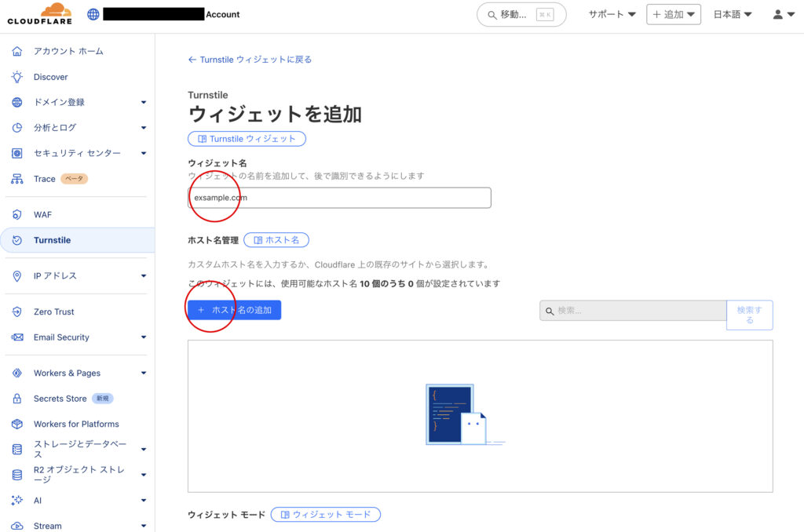This screenshot has height=532, width=804.
Task: Click the Trace network icon
Action: (17, 179)
